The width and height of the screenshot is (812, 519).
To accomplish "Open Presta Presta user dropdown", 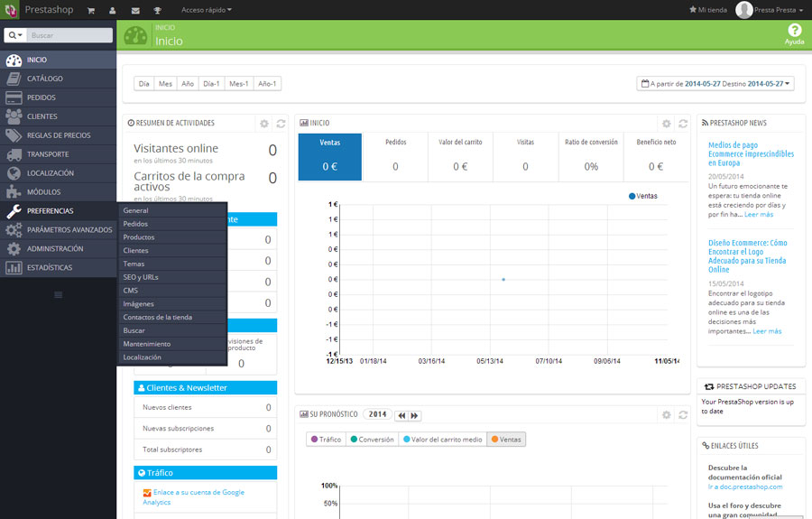I will pyautogui.click(x=770, y=10).
